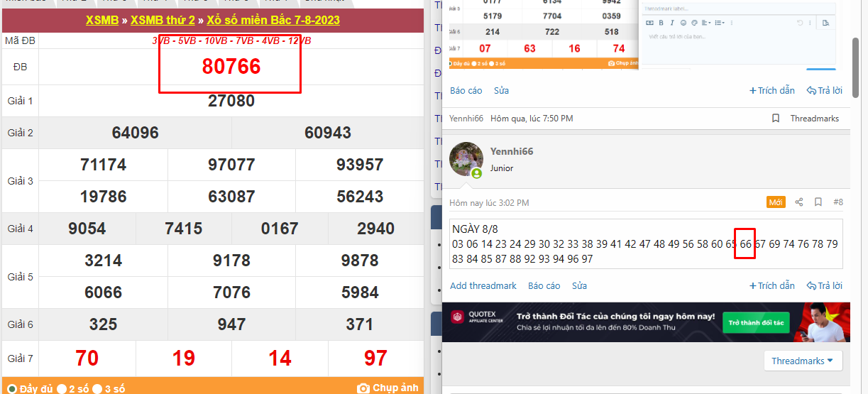Click the Threadmarks label beside Hôm qua 7:50 PM

coord(815,119)
